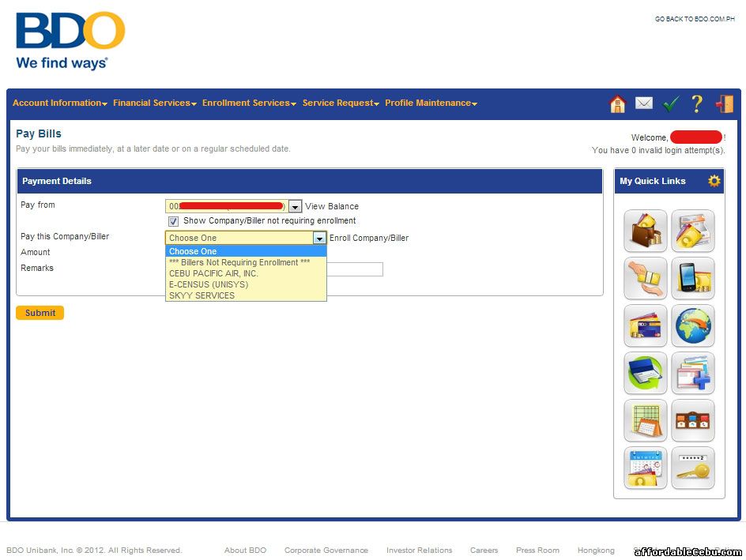746x560 pixels.
Task: Click the green checkmark icon
Action: [x=670, y=103]
